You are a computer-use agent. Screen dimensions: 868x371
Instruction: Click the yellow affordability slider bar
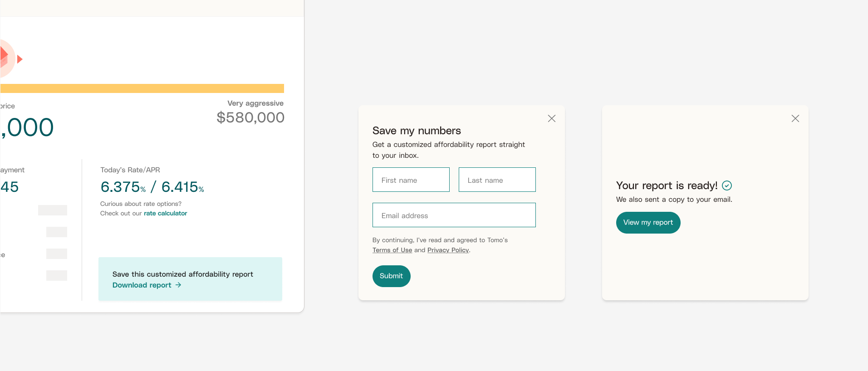point(142,88)
